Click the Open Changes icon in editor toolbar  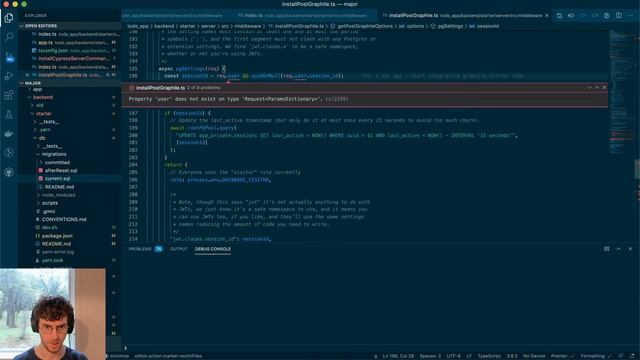[x=559, y=16]
